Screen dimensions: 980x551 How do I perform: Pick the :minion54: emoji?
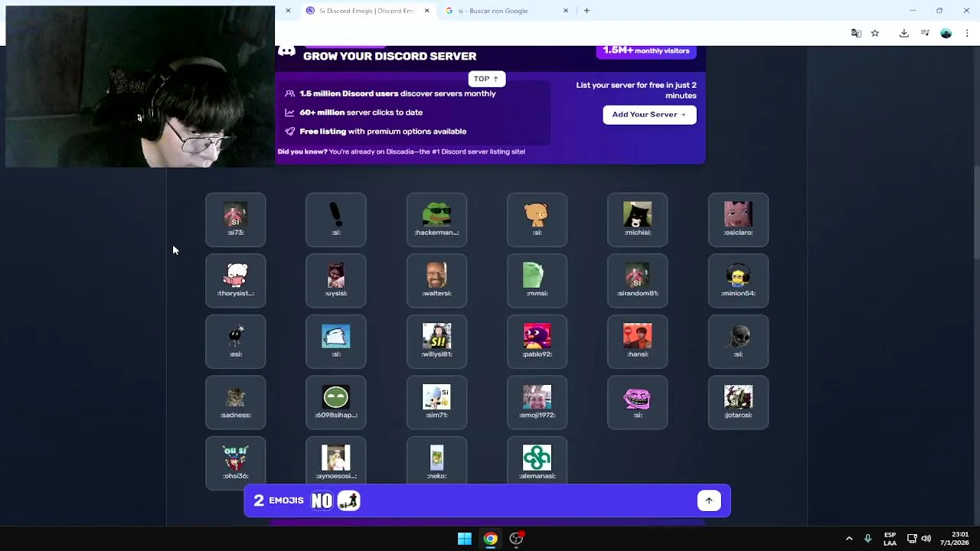tap(738, 281)
